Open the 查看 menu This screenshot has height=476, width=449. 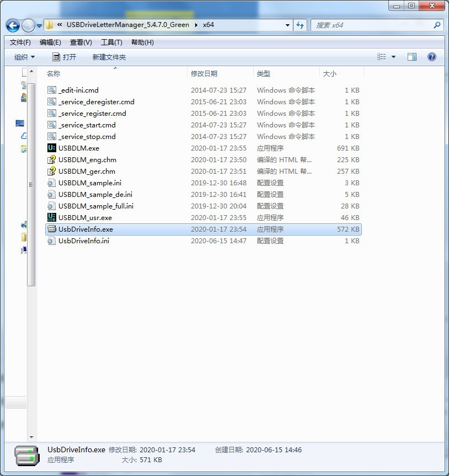80,42
